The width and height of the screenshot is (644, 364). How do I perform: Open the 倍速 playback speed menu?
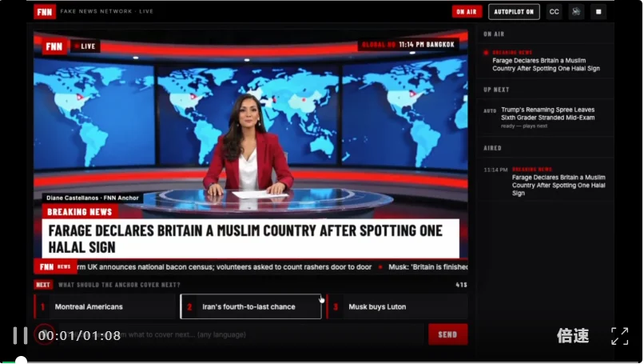(x=573, y=336)
